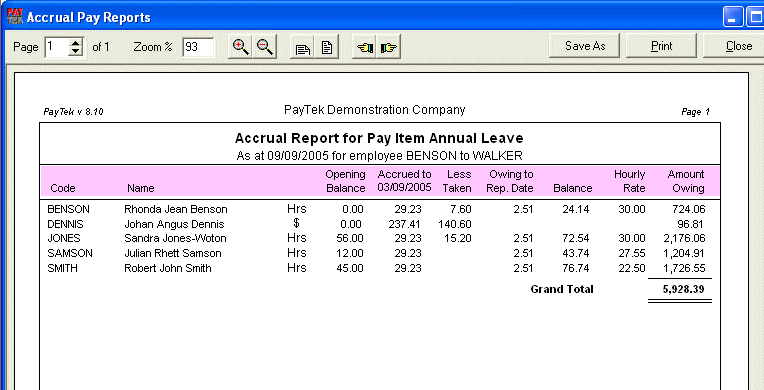Image resolution: width=764 pixels, height=390 pixels.
Task: Go to next page hand icon
Action: pos(388,47)
